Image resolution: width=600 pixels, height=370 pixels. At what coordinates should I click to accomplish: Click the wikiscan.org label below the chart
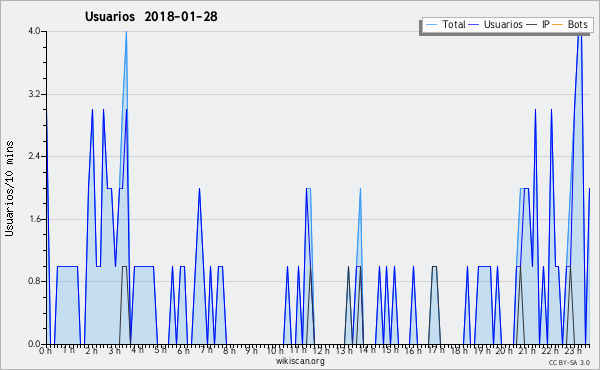click(300, 361)
